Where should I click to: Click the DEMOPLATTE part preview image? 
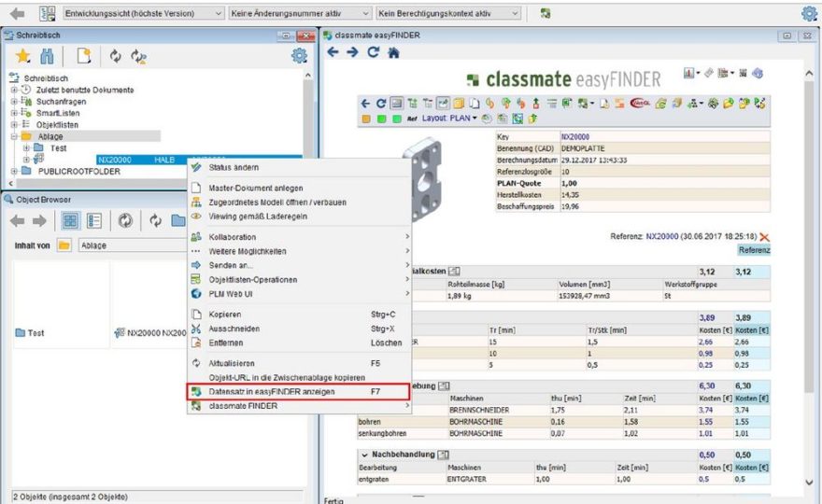423,178
